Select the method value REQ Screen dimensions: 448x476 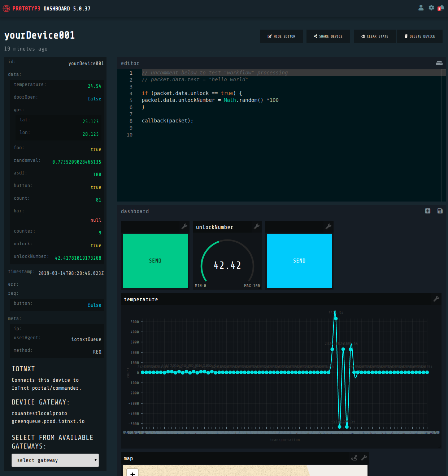[97, 352]
